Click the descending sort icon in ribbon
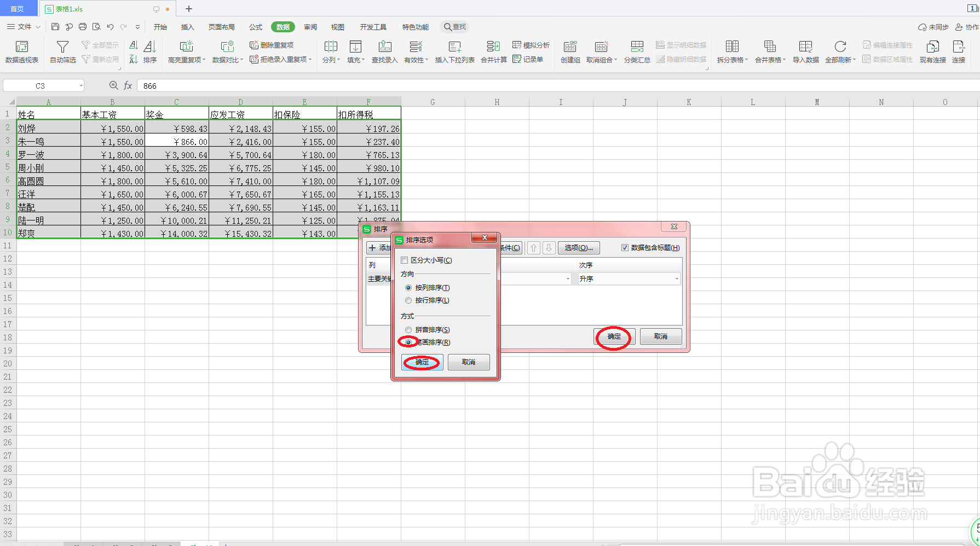The width and height of the screenshot is (980, 546). tap(133, 59)
